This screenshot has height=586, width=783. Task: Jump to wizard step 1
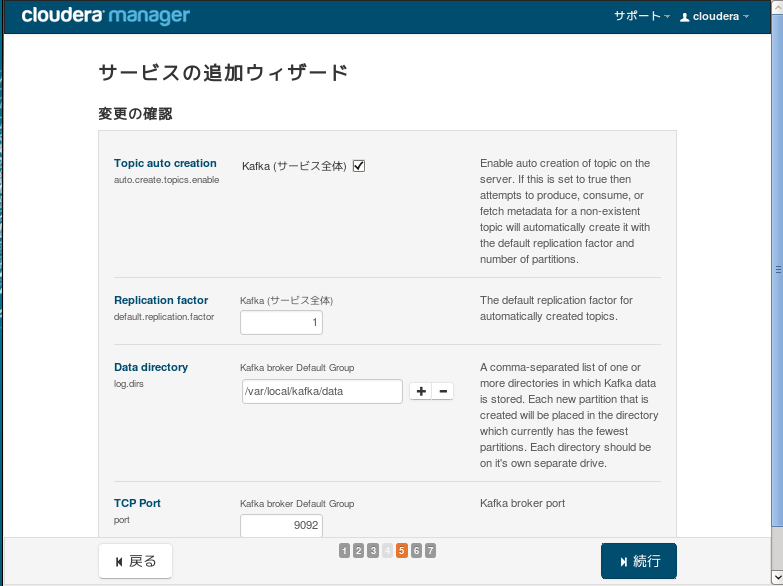point(344,551)
